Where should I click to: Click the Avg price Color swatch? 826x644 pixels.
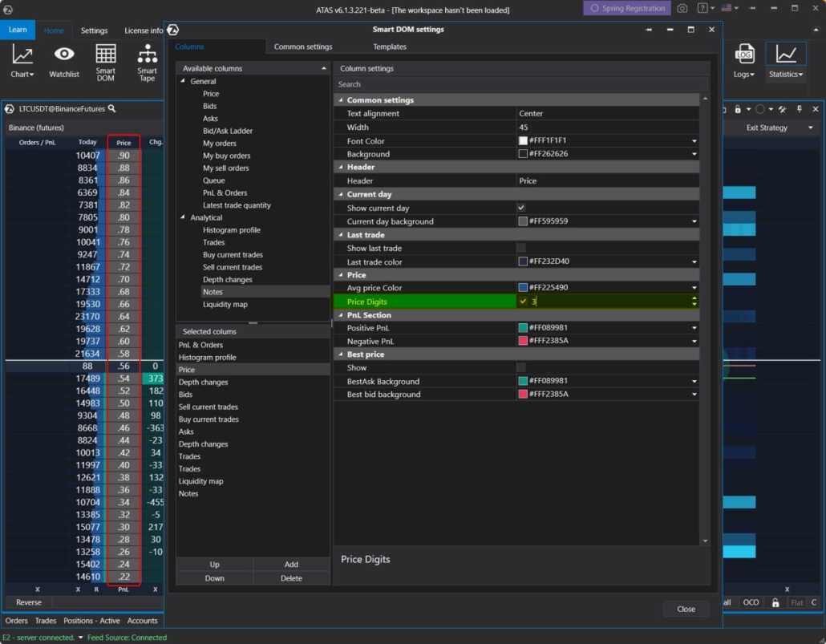click(523, 288)
